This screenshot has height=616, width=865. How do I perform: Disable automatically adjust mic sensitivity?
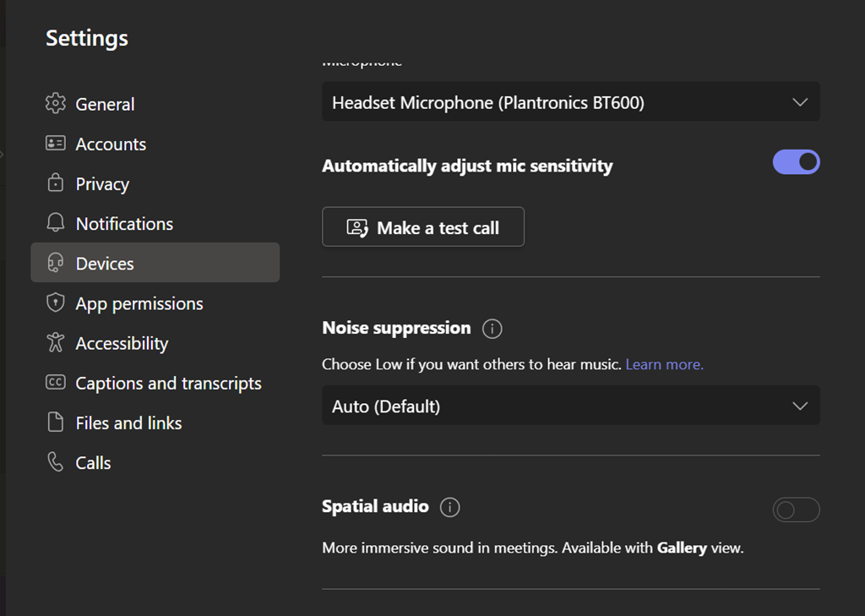tap(796, 162)
